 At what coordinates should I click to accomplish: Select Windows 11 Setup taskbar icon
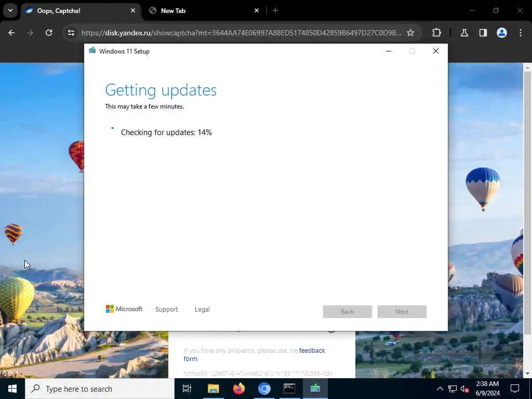315,389
